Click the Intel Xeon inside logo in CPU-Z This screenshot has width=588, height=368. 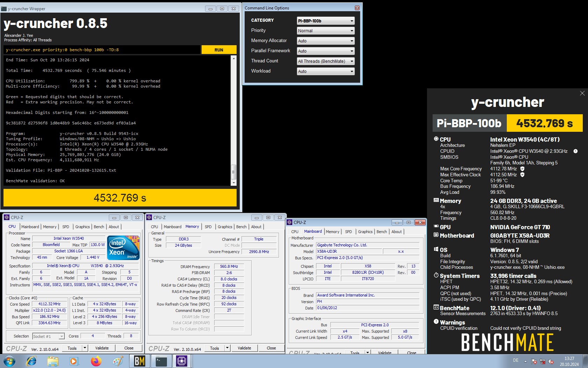pos(124,248)
